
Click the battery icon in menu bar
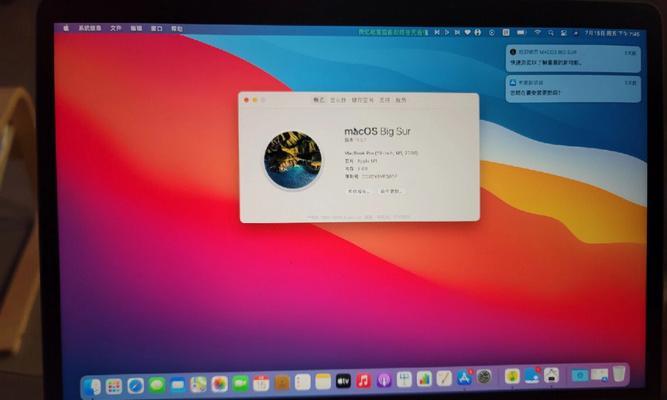(522, 32)
